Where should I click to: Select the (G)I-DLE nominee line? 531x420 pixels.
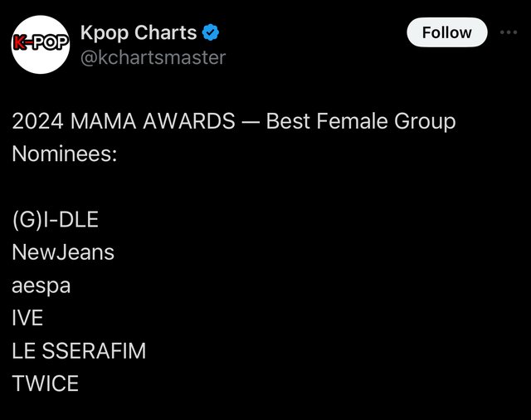56,220
